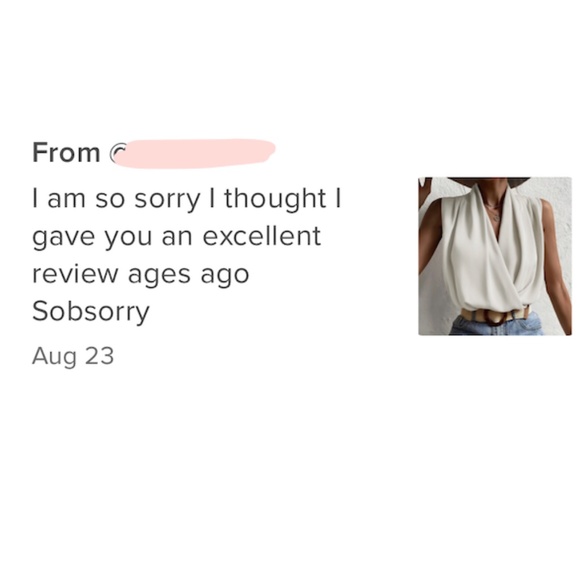Click the blue jeans in the product image
Image resolution: width=580 pixels, height=580 pixels.
(496, 327)
